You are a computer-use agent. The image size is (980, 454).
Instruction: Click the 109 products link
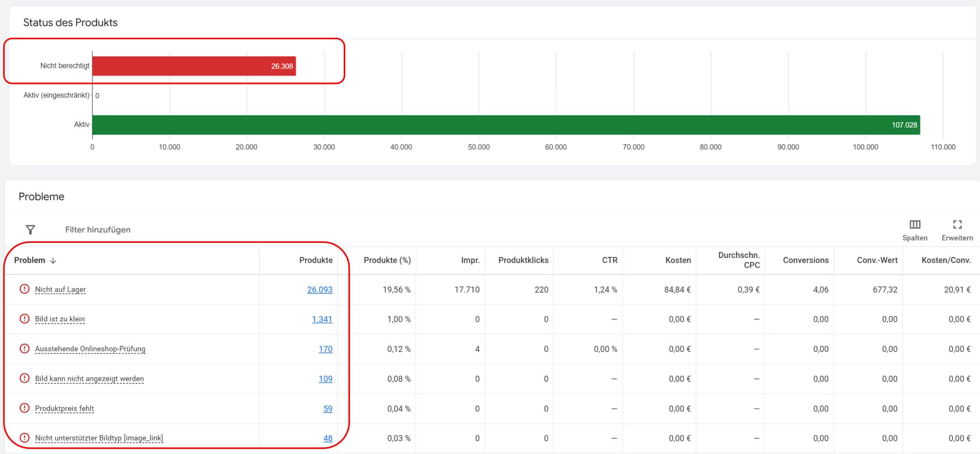tap(325, 379)
